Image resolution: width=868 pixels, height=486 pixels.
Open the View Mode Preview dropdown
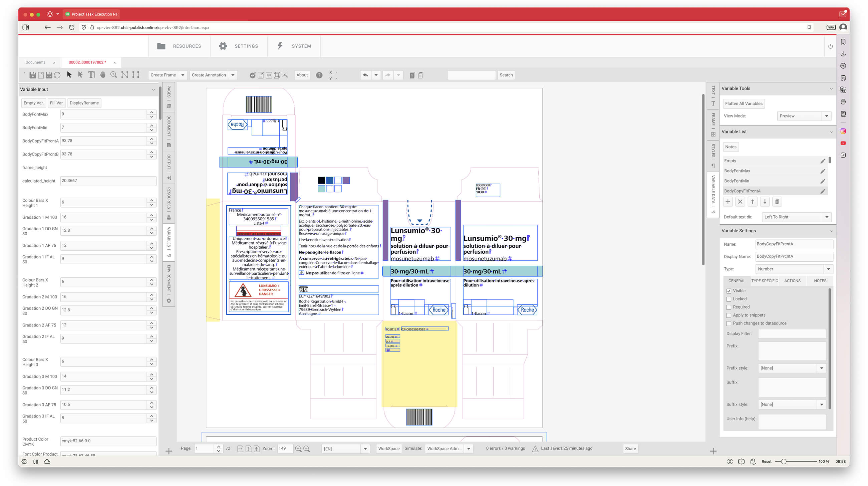(826, 116)
